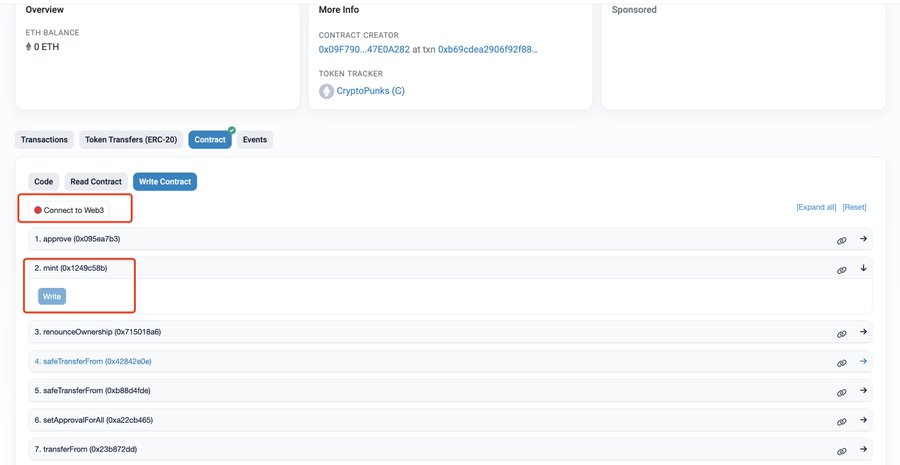The height and width of the screenshot is (465, 900).
Task: Expand the approve function row arrow
Action: click(863, 239)
